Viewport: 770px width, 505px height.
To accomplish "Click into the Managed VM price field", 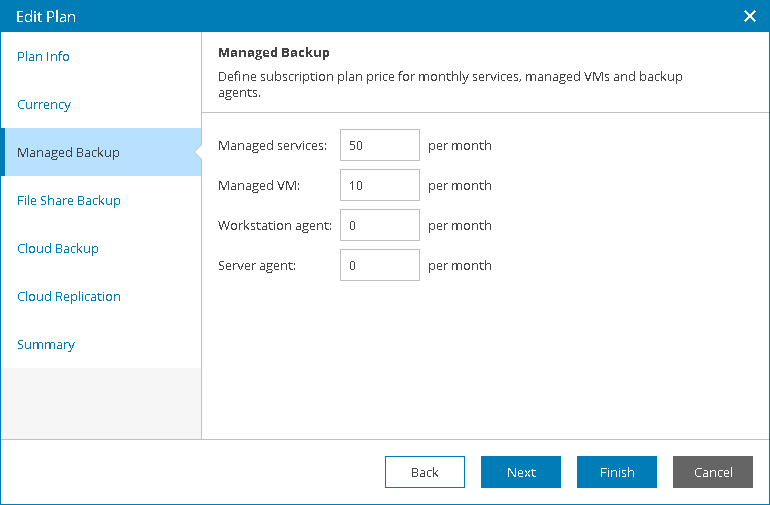I will click(x=380, y=185).
